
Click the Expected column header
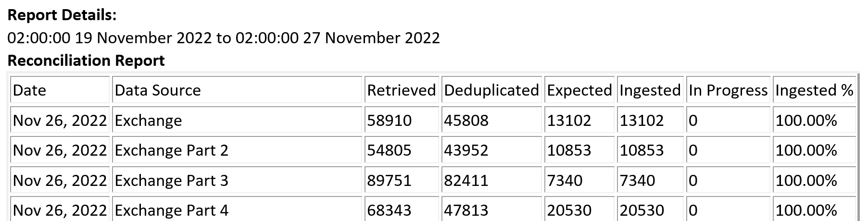click(579, 90)
